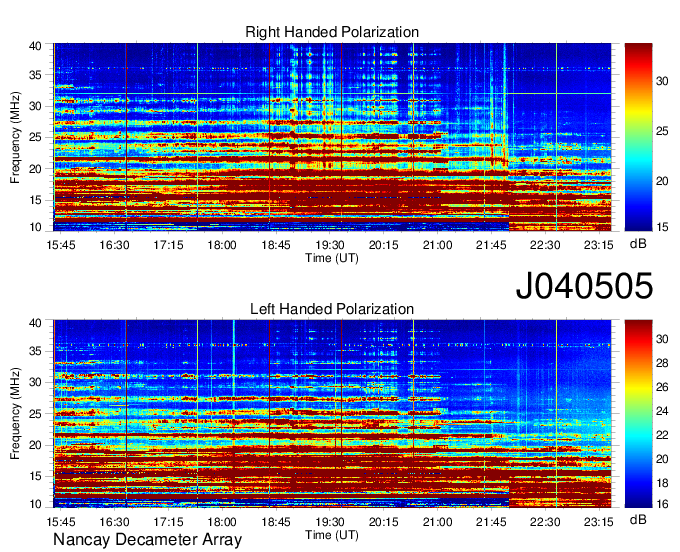The image size is (680, 552).
Task: Click "20" frequency tick on Left Handed plot
Action: click(x=35, y=445)
